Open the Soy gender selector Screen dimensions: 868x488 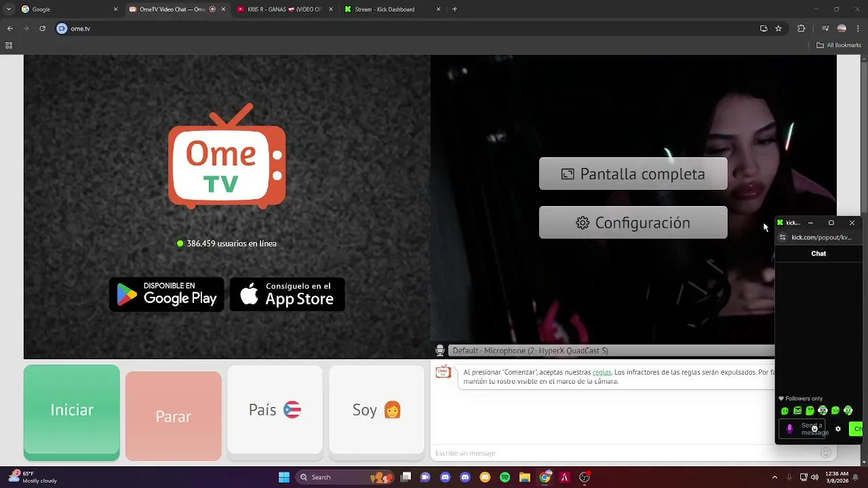tap(376, 410)
